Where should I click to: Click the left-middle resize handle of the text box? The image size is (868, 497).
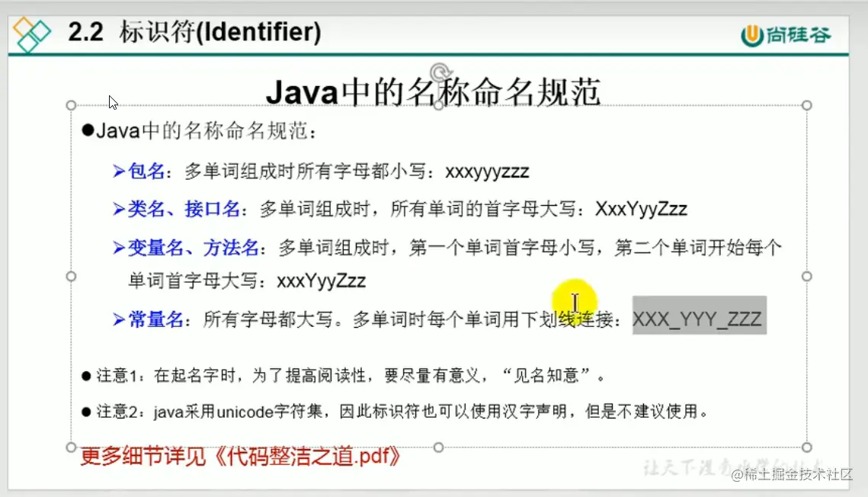[71, 276]
